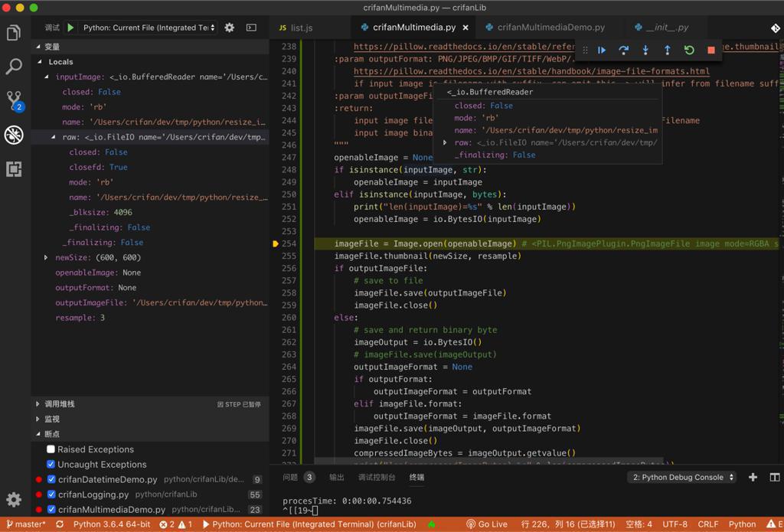Click the Continue debug button
This screenshot has width=784, height=532.
(602, 51)
